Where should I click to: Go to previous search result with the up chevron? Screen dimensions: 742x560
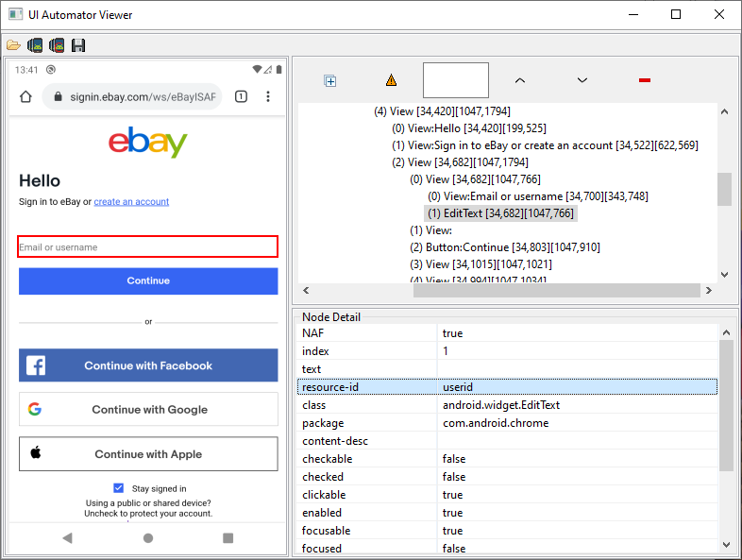(x=520, y=80)
